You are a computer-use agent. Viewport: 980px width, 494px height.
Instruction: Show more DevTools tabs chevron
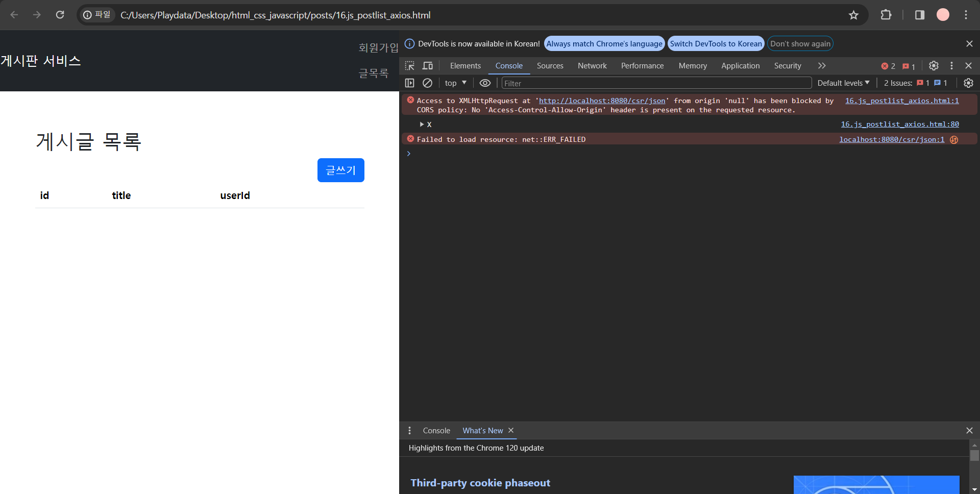coord(822,66)
